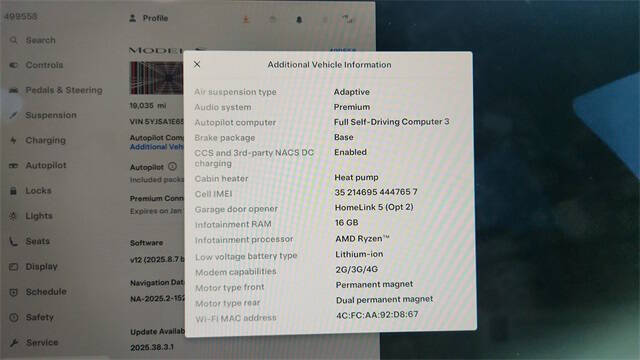Click the vehicle image thumbnail

(x=156, y=78)
